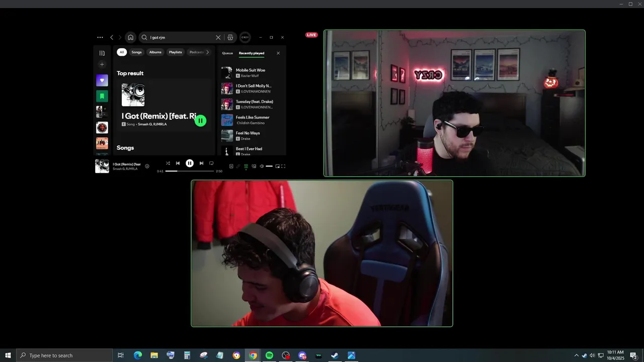Pause the top result with green button
This screenshot has height=362, width=644.
[200, 121]
